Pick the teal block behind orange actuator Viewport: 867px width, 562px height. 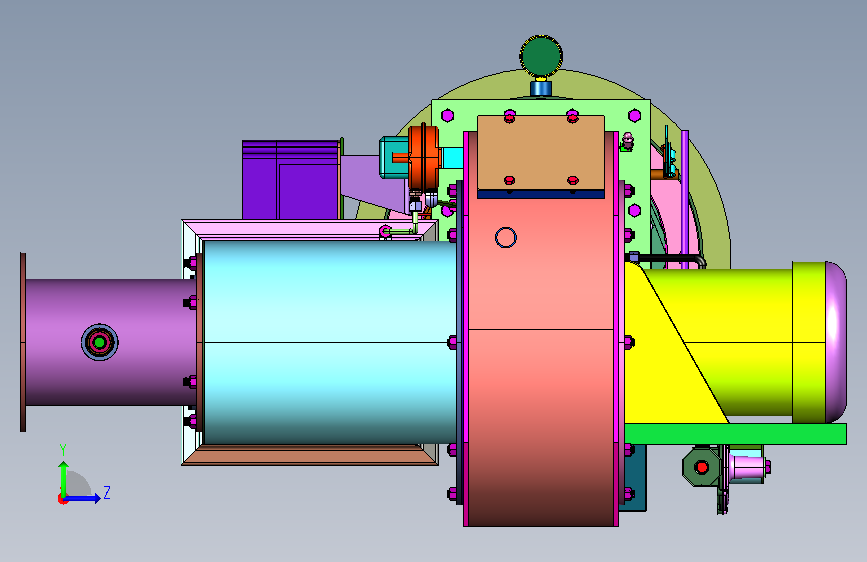tap(394, 157)
